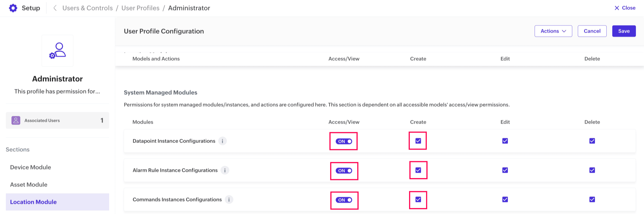Turn off Commands Instances Configurations access toggle
This screenshot has height=214, width=644.
[x=344, y=200]
